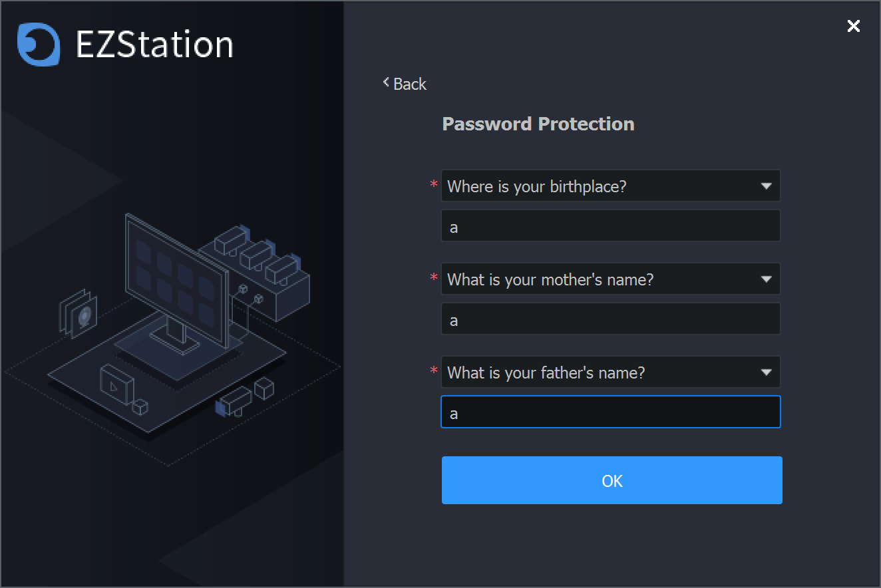881x588 pixels.
Task: Click the mother's name answer field
Action: [610, 320]
